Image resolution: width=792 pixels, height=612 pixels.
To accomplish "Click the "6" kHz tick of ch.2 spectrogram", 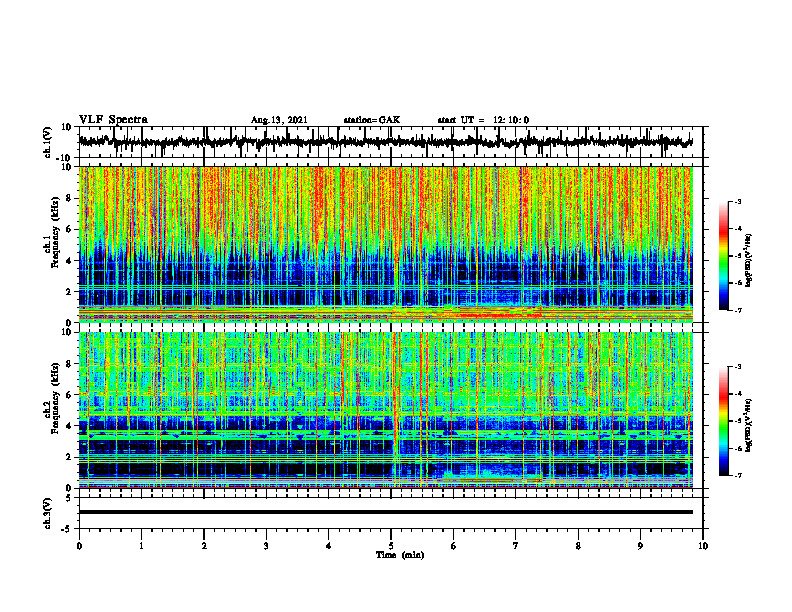I will click(69, 395).
